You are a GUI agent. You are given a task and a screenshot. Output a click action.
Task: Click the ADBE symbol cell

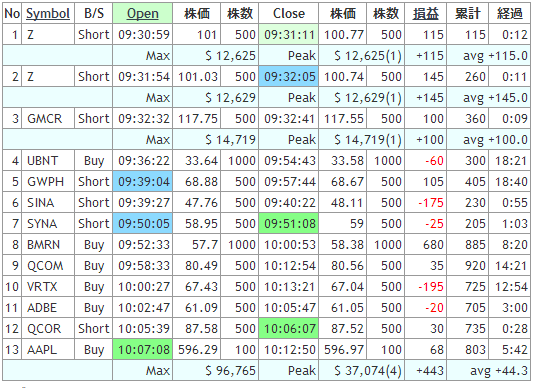(48, 308)
